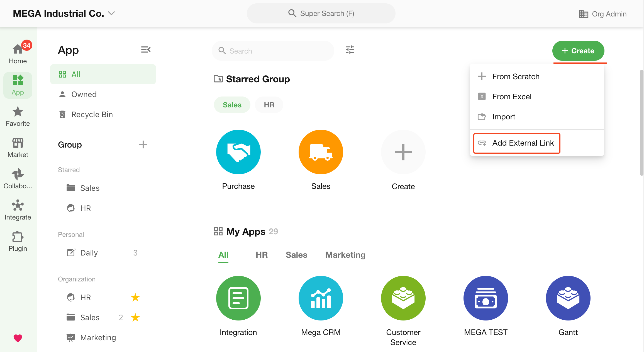Viewport: 644px width, 352px height.
Task: Open the Integrate sidebar icon
Action: coord(18,210)
